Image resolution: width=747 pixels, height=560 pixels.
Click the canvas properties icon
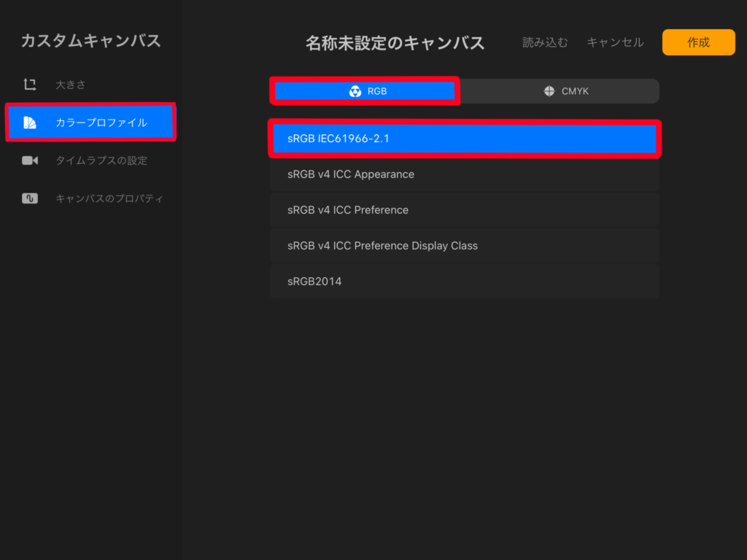29,198
